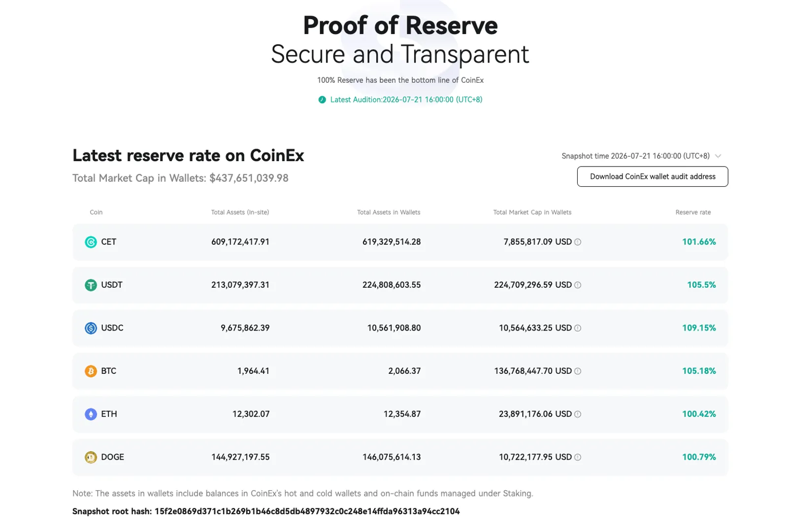Click the ETH Ethereum coin icon

(x=91, y=414)
